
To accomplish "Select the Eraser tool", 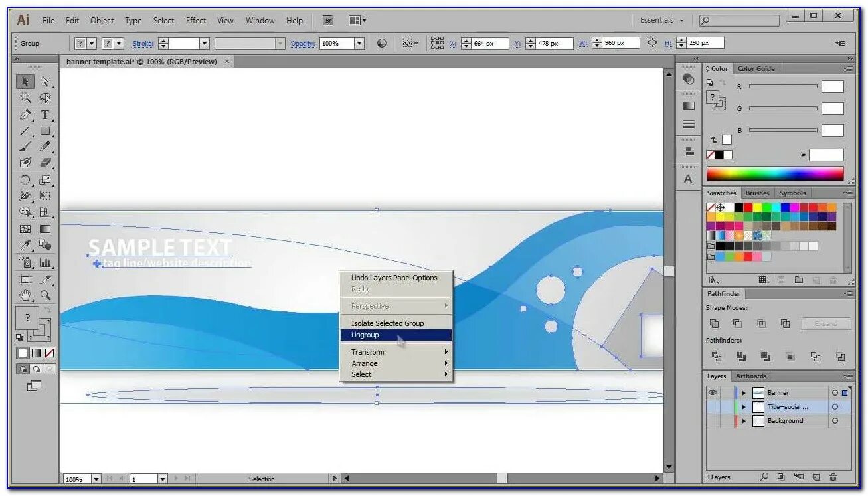I will point(45,163).
